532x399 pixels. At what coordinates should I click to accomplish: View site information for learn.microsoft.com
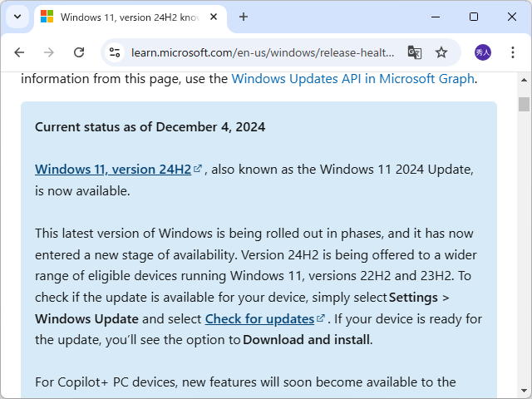pos(116,52)
